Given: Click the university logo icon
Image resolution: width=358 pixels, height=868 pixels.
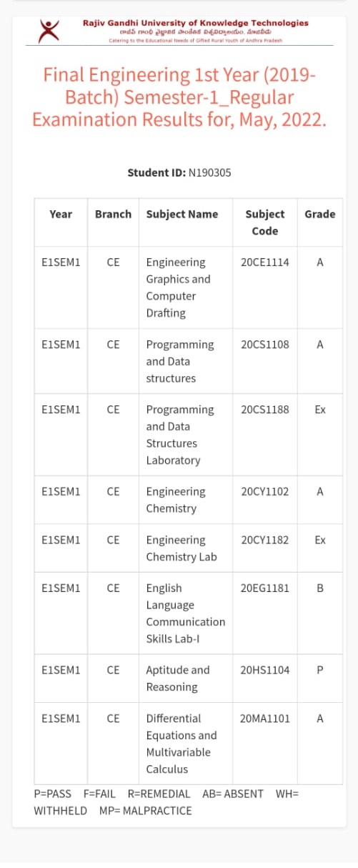Looking at the screenshot, I should point(49,31).
